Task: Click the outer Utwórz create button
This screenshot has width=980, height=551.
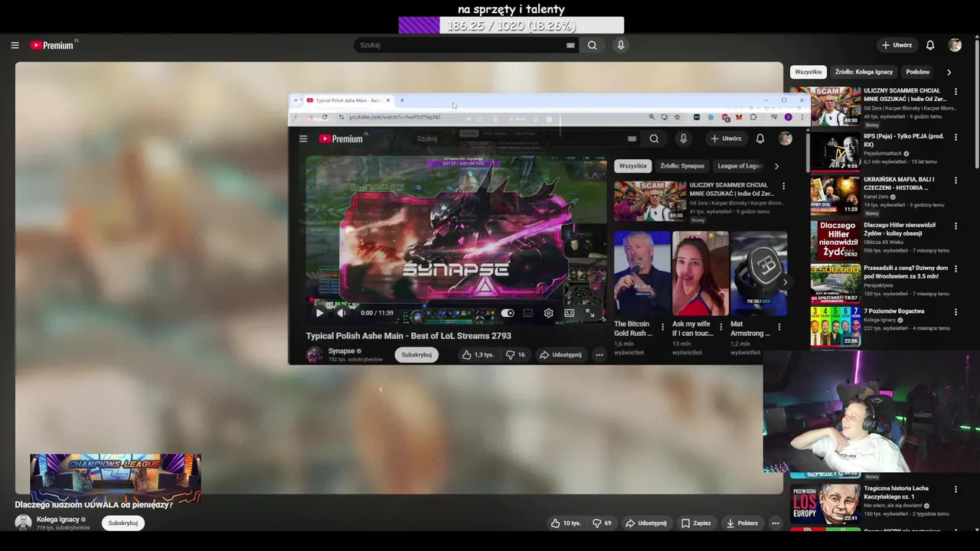Action: tap(897, 45)
